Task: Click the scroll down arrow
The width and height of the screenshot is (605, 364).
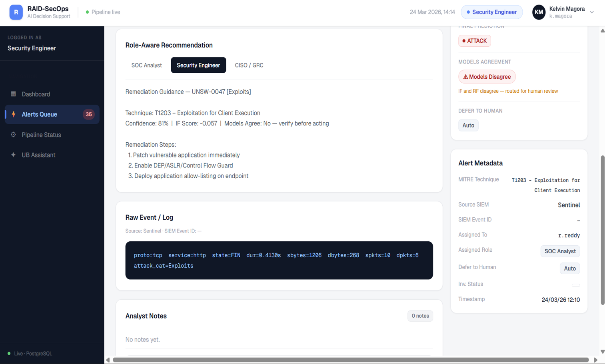Action: tap(602, 352)
